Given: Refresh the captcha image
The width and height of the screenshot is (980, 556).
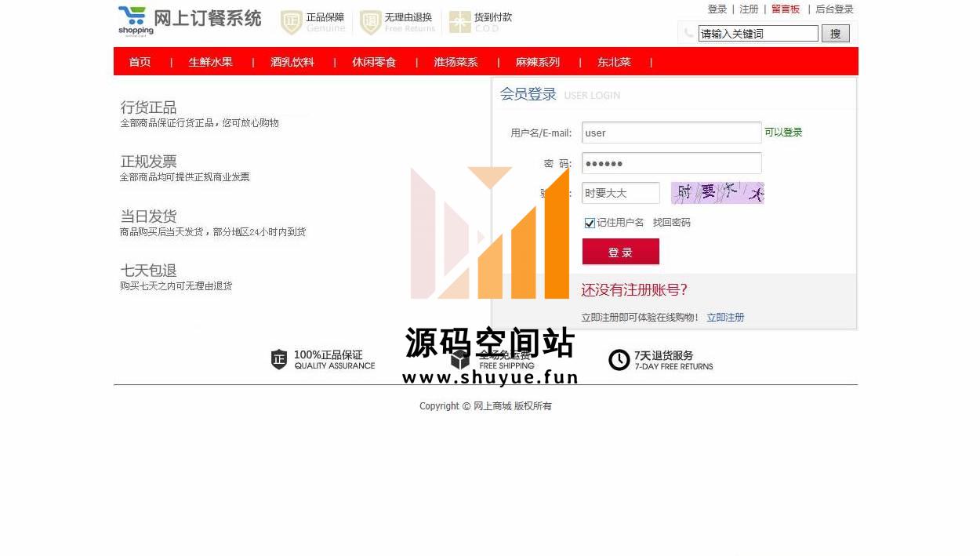Looking at the screenshot, I should pos(717,193).
